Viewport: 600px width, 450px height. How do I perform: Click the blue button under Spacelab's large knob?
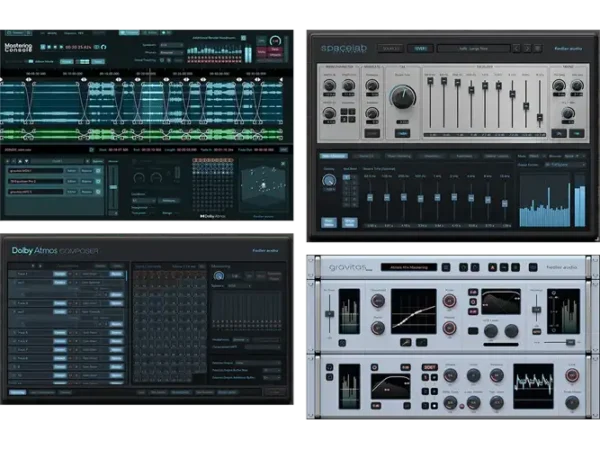[x=402, y=133]
